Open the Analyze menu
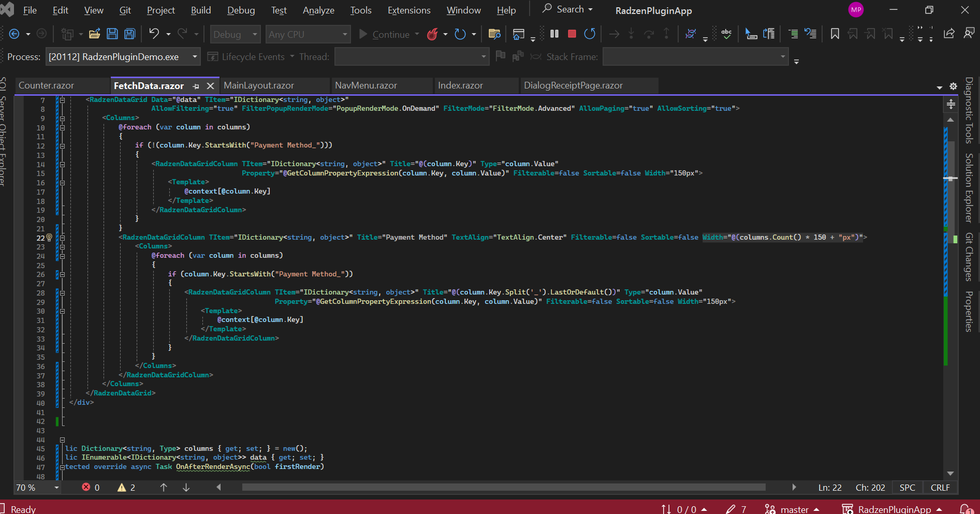The width and height of the screenshot is (980, 514). pyautogui.click(x=318, y=10)
